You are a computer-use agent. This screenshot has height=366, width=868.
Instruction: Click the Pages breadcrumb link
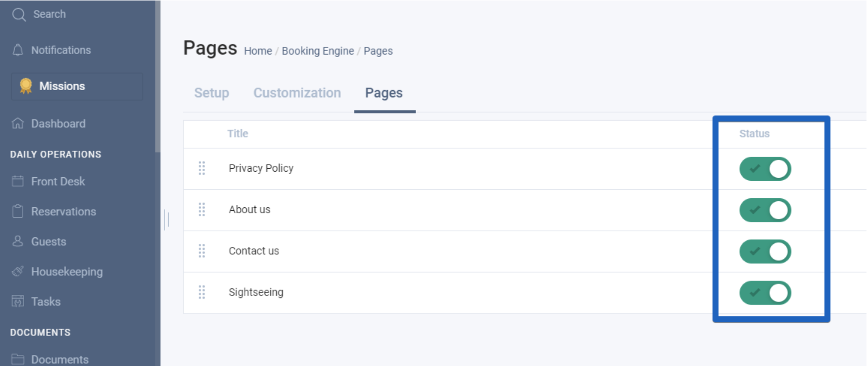pos(378,51)
